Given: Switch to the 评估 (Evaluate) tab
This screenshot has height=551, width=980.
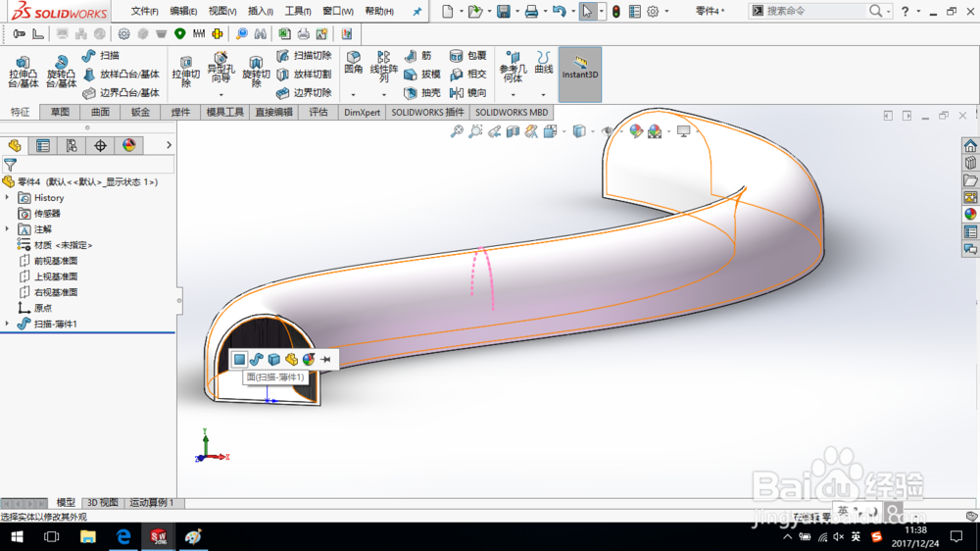Looking at the screenshot, I should 318,112.
